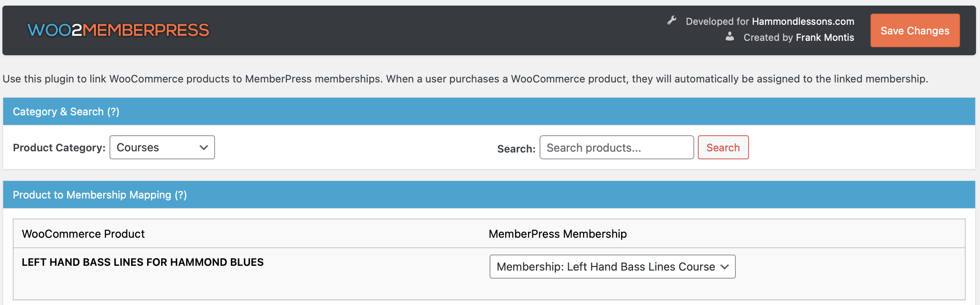The image size is (980, 305).
Task: Click the WooCommerce Product column header
Action: tap(83, 234)
